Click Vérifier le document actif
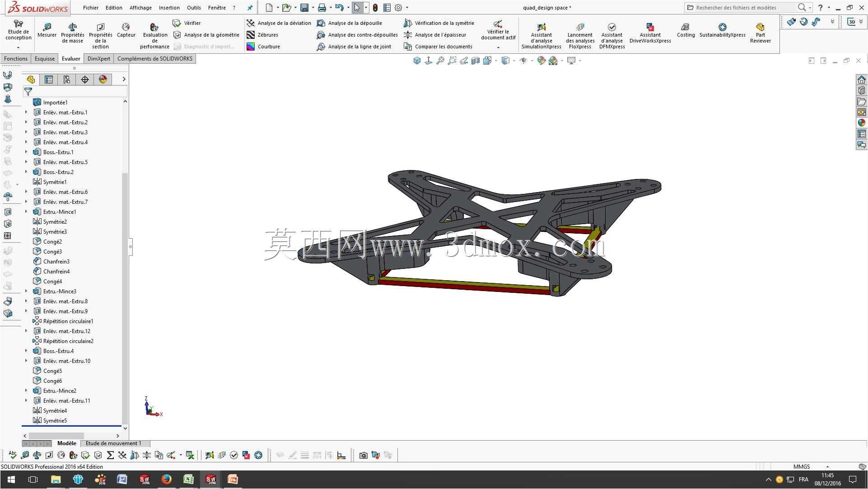Screen dimensions: 868x489 [x=498, y=30]
